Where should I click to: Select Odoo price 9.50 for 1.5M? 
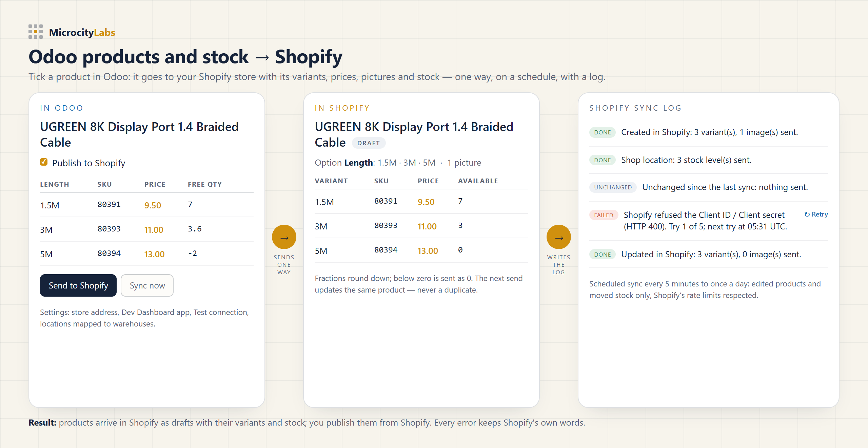(153, 205)
